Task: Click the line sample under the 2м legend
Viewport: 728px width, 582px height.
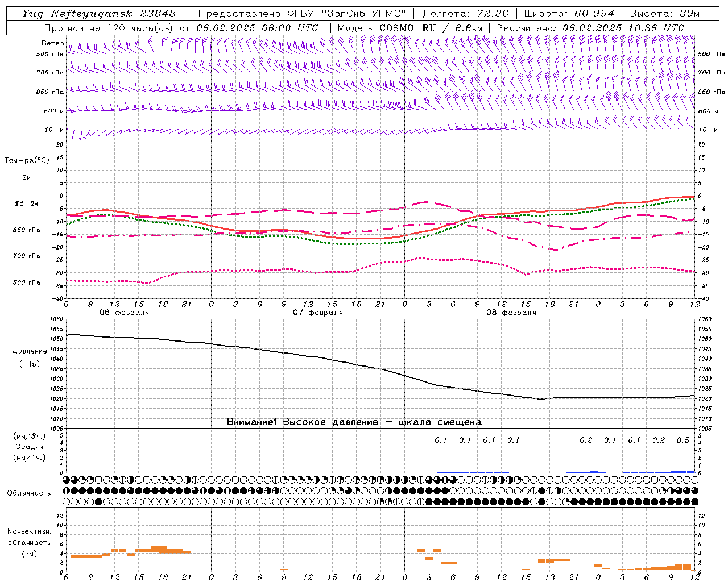Action: click(26, 184)
